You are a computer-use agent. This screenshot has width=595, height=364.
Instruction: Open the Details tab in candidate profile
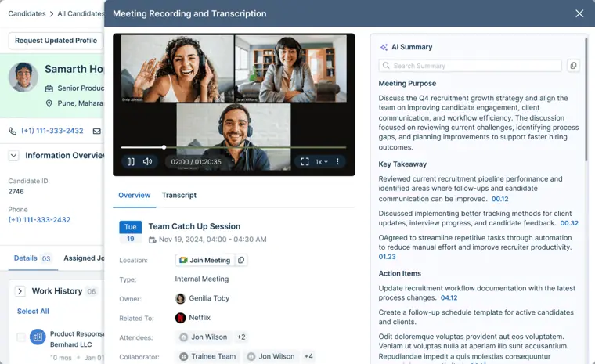(32, 258)
